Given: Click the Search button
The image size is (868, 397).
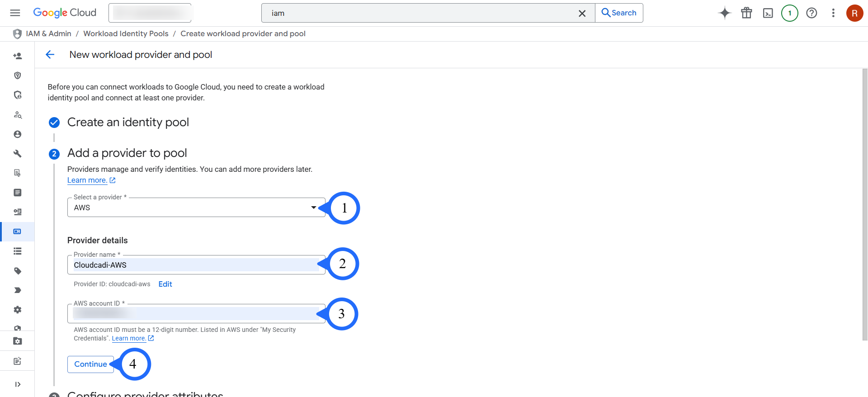Looking at the screenshot, I should tap(618, 13).
